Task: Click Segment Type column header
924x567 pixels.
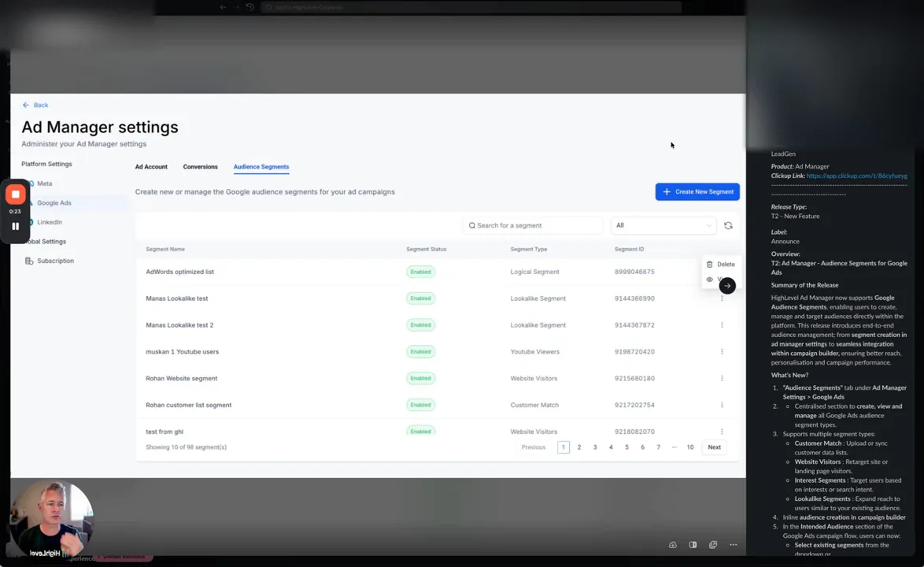Action: [529, 250]
